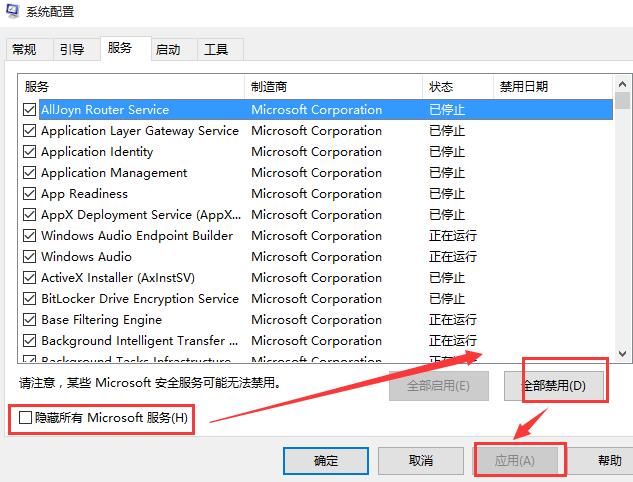The width and height of the screenshot is (633, 482).
Task: Uncheck the Windows Audio checkbox
Action: pos(29,256)
